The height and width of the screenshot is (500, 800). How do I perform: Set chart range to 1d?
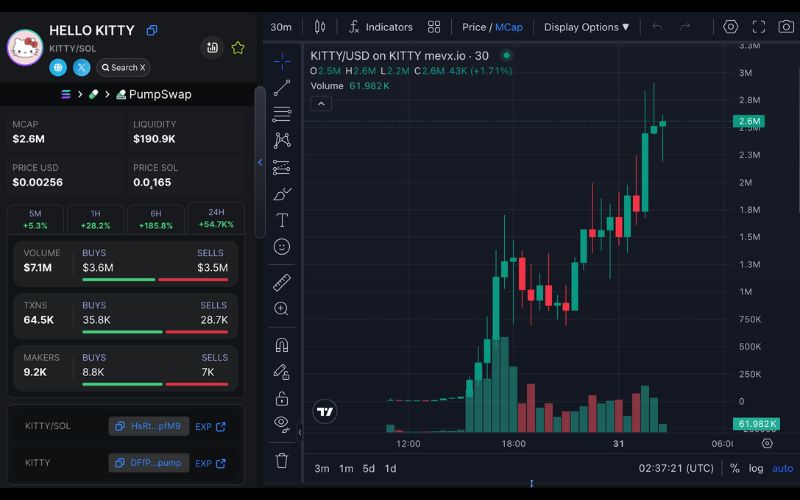click(390, 468)
